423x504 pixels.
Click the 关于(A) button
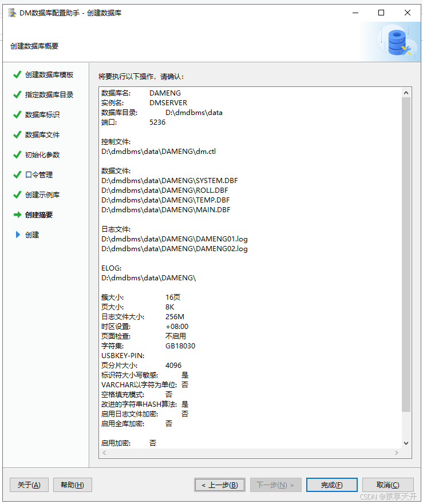point(29,485)
